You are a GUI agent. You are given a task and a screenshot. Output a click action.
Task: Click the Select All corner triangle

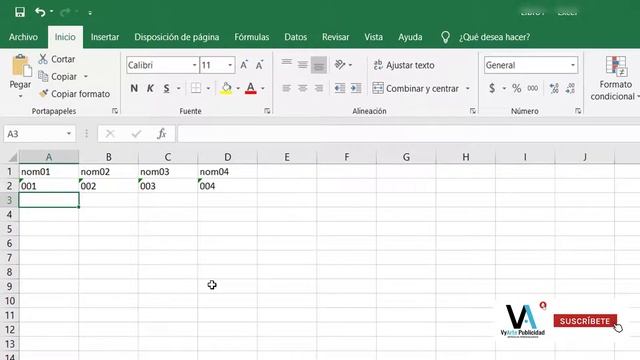(13, 157)
